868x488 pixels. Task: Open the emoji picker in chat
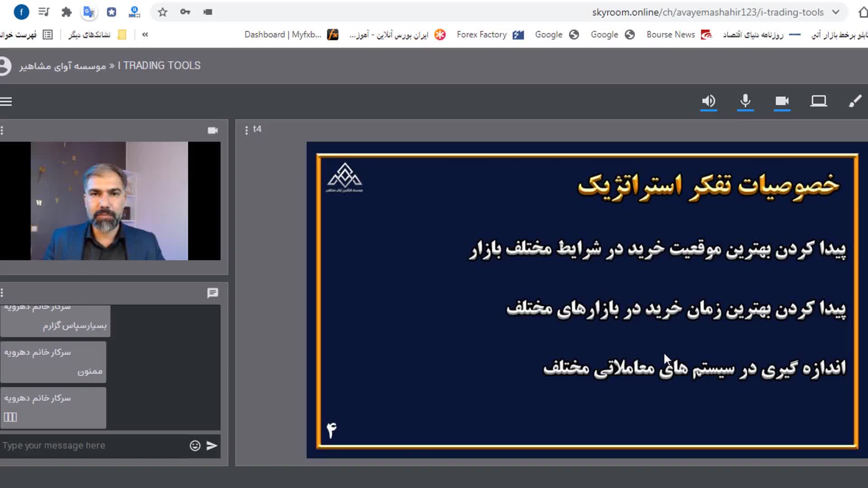pyautogui.click(x=195, y=446)
